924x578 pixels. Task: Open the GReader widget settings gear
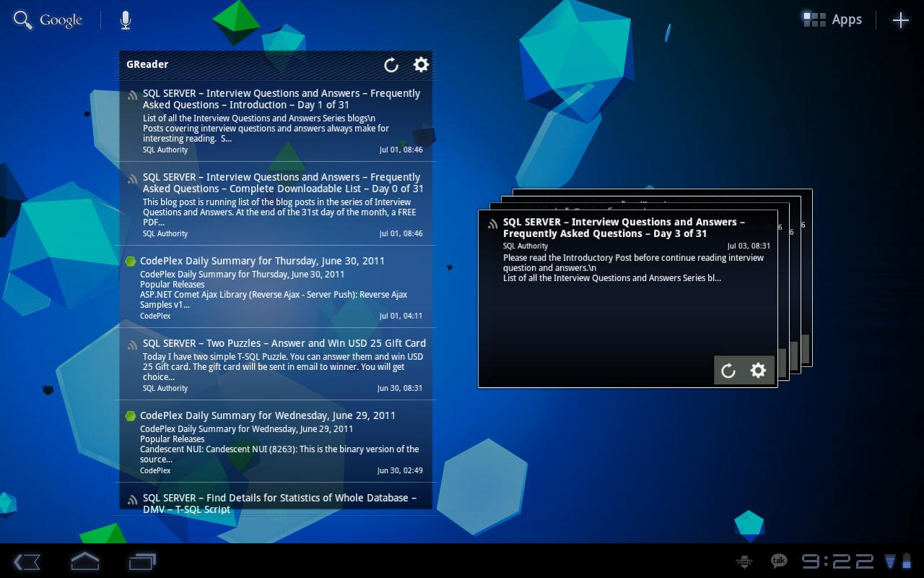[x=421, y=64]
